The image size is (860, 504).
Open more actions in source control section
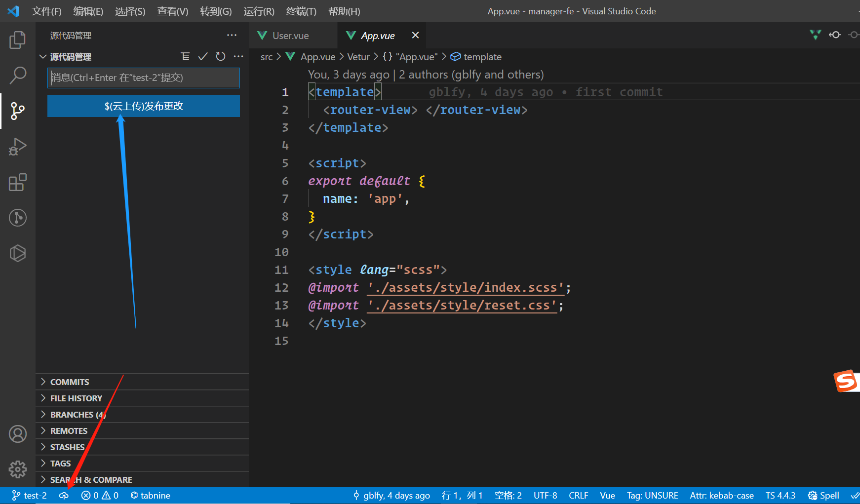(238, 56)
